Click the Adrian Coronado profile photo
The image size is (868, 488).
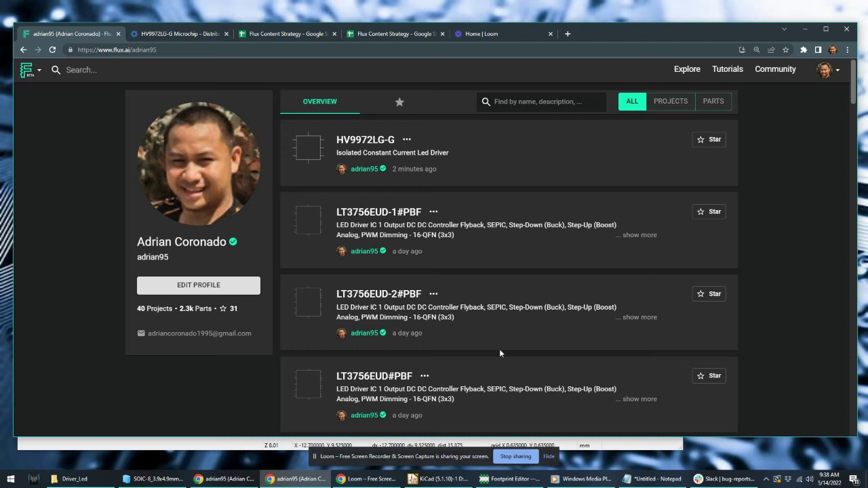[x=199, y=163]
